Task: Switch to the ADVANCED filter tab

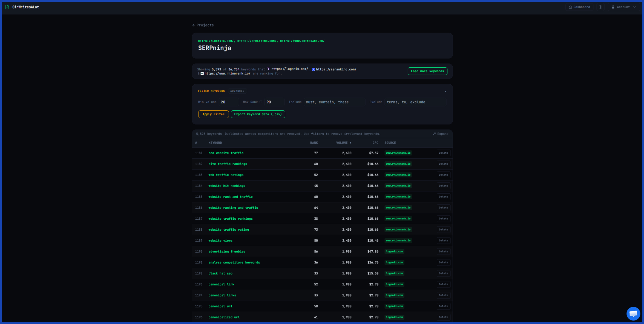Action: pos(237,91)
